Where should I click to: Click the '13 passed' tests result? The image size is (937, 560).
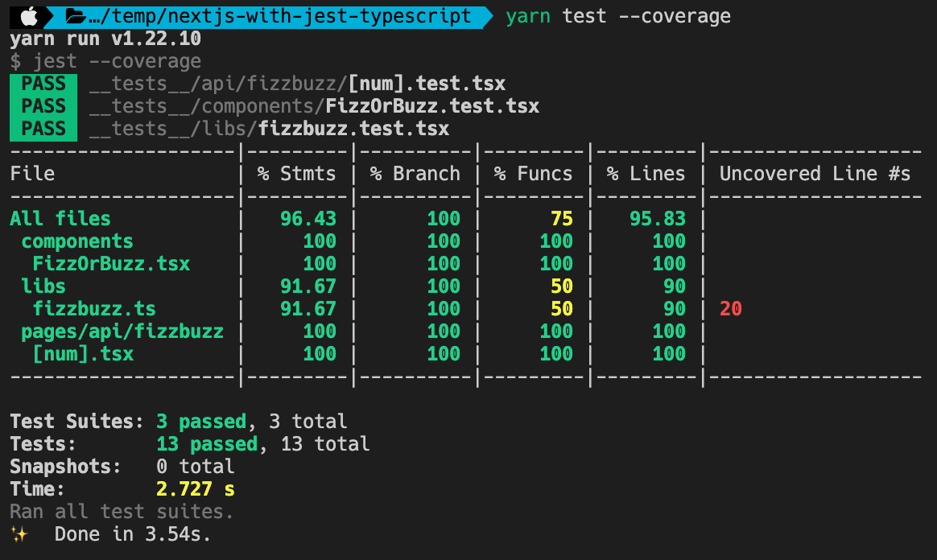tap(207, 444)
